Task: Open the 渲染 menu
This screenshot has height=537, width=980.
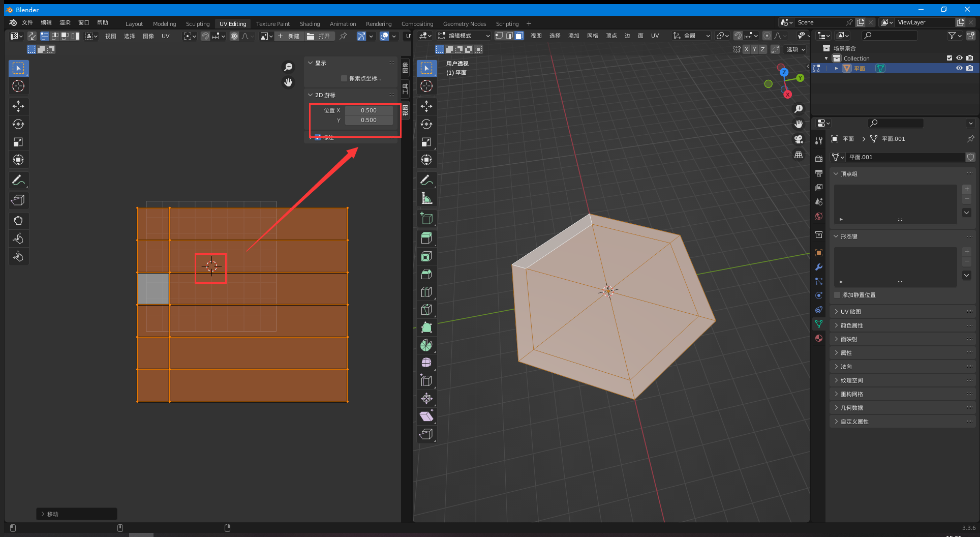Action: click(65, 22)
